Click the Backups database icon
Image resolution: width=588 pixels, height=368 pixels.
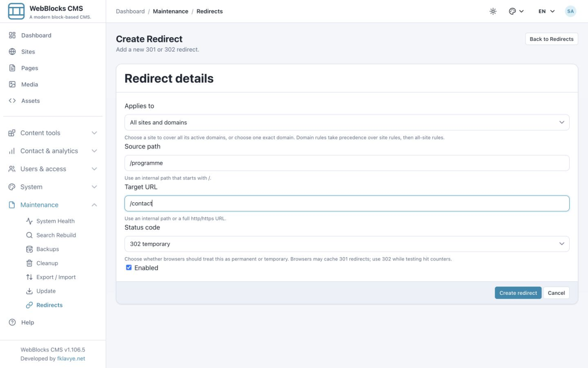[29, 249]
